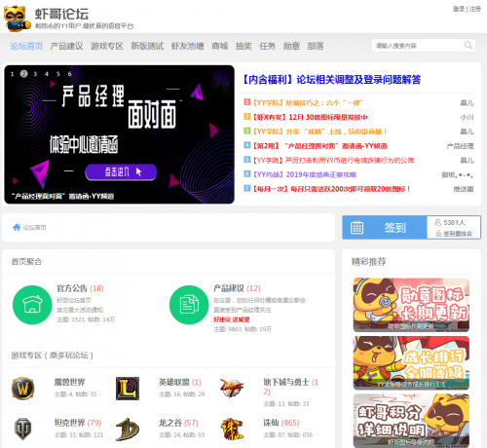This screenshot has height=448, width=487.
Task: Open the 龙之谷 (57) forum link
Action: pyautogui.click(x=178, y=423)
